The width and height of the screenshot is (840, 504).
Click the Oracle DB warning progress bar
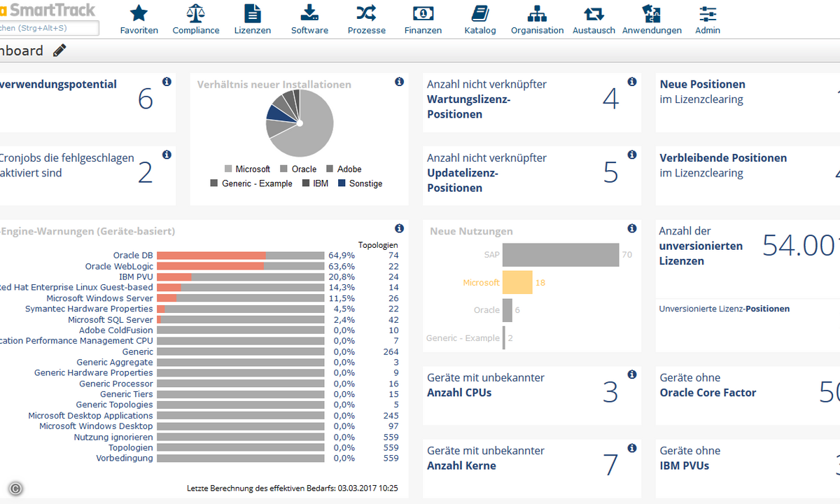[x=241, y=255]
